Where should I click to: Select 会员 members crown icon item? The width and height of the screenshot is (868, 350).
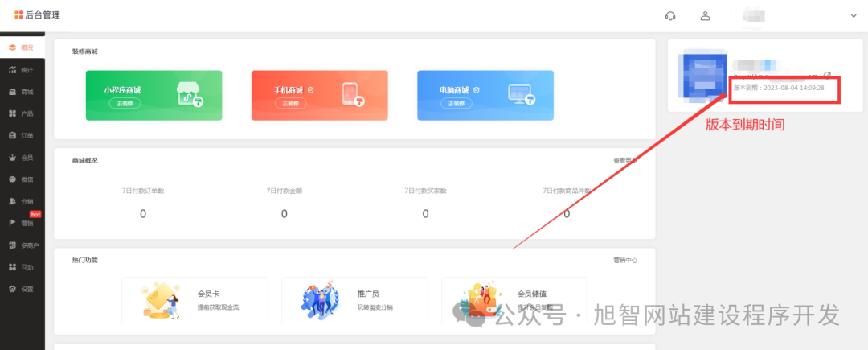(x=23, y=158)
